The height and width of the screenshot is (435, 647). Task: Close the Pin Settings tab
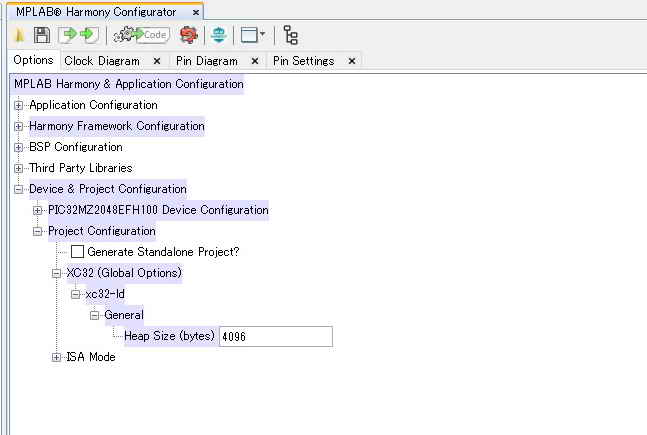(352, 61)
